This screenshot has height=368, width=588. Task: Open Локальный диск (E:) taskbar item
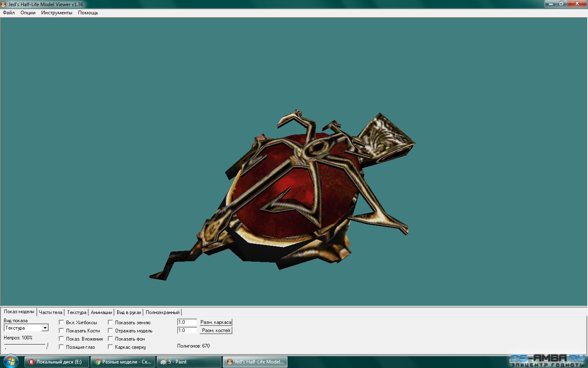(57, 362)
